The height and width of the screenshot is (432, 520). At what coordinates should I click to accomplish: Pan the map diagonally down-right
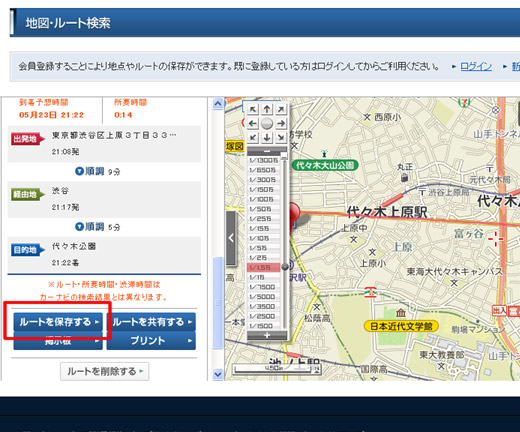coord(281,137)
